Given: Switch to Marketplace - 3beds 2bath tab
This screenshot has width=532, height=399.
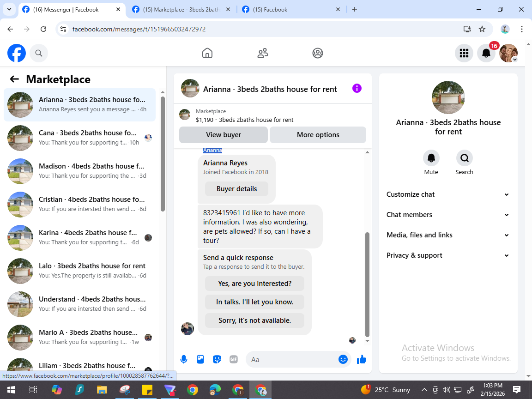Looking at the screenshot, I should (181, 10).
